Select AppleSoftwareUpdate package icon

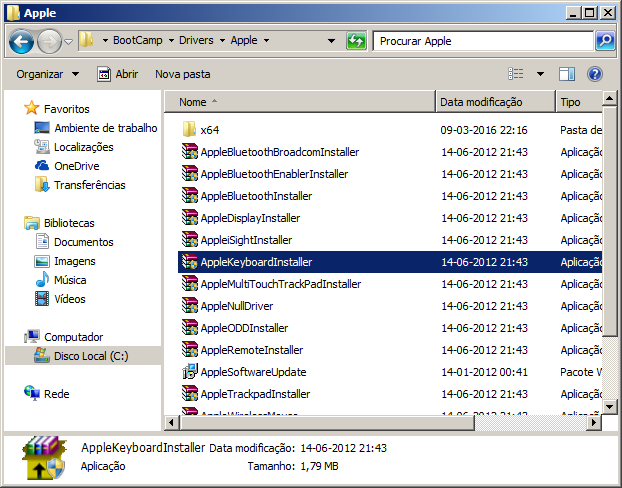(x=190, y=372)
